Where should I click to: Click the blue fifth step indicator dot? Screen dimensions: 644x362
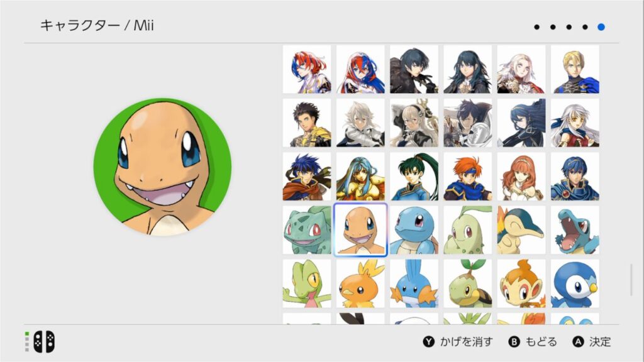tap(601, 27)
